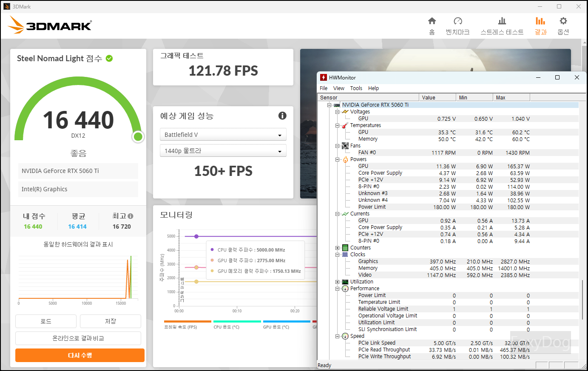Image resolution: width=588 pixels, height=371 pixels.
Task: Collapse the NVIDIA GeForce RTX 5060 Ti node
Action: pos(329,105)
